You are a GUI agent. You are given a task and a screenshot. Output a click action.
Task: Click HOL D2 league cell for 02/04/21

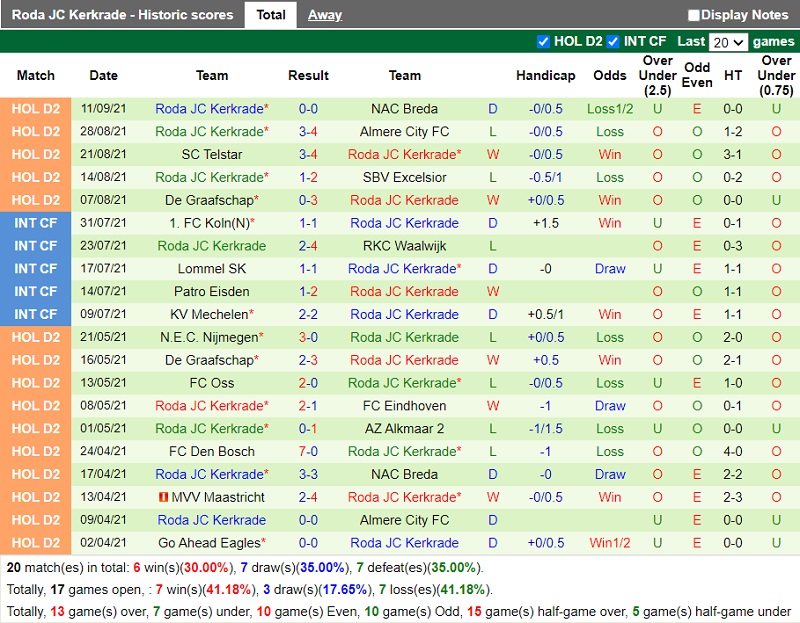[x=36, y=543]
